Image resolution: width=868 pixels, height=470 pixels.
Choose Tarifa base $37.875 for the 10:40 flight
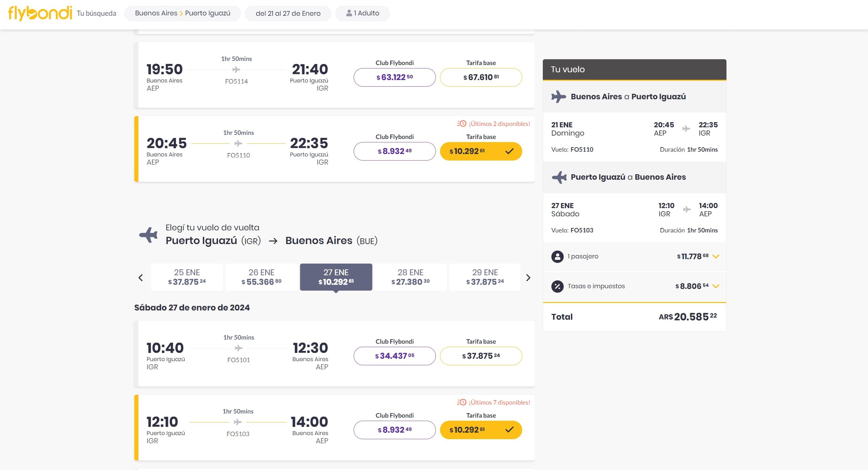pos(480,356)
